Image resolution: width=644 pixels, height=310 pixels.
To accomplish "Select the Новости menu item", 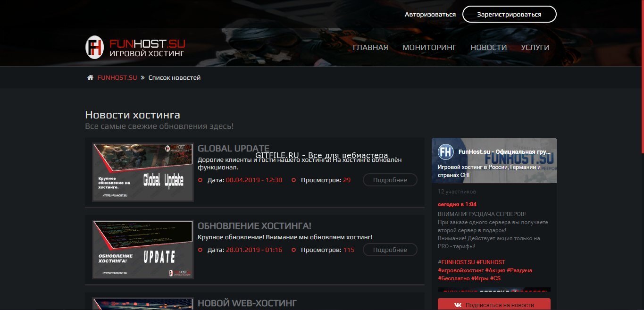I will pos(489,47).
